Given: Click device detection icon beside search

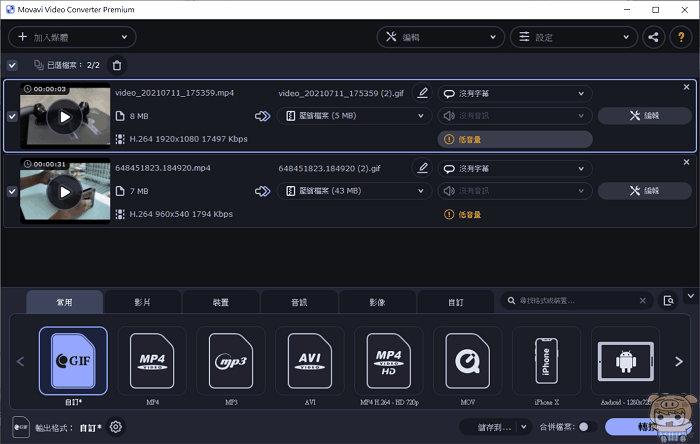Looking at the screenshot, I should tap(668, 301).
